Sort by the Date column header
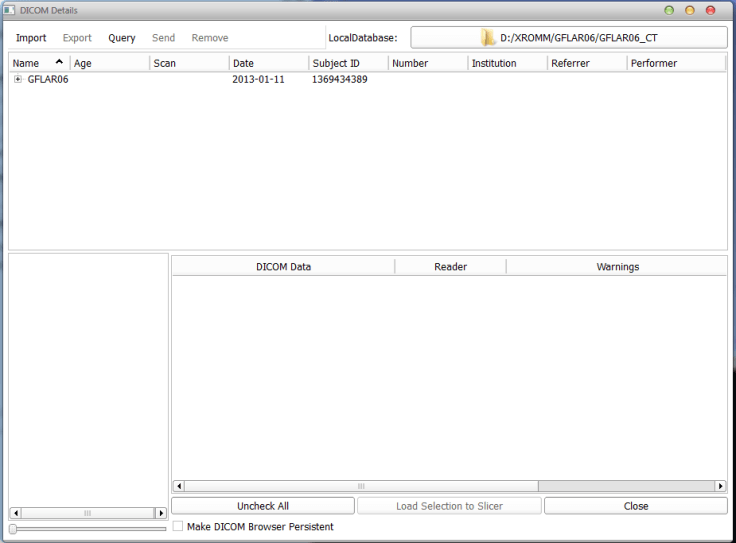Image resolution: width=736 pixels, height=543 pixels. click(269, 63)
